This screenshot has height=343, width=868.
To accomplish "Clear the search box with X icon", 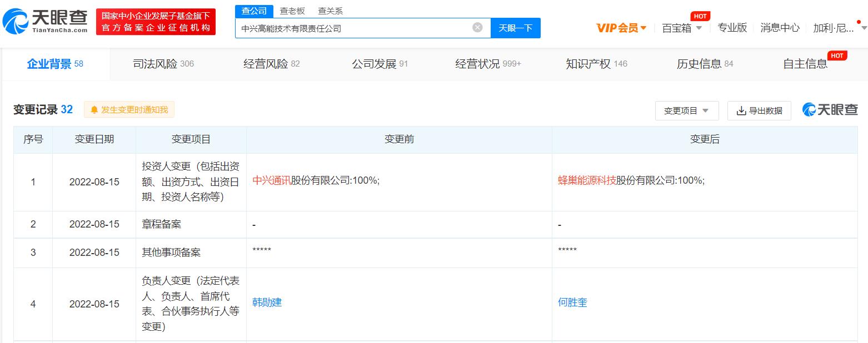I will click(477, 28).
